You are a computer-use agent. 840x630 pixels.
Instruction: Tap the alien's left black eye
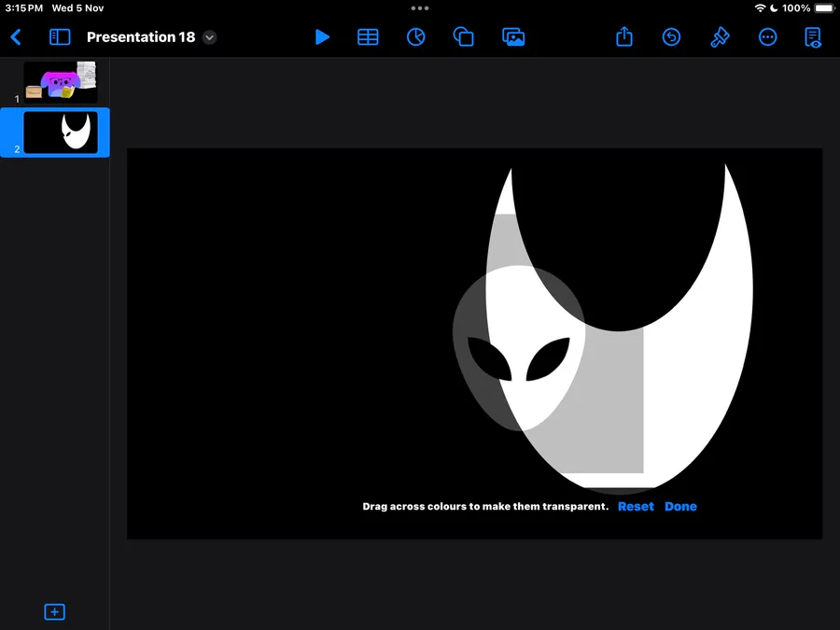click(489, 358)
